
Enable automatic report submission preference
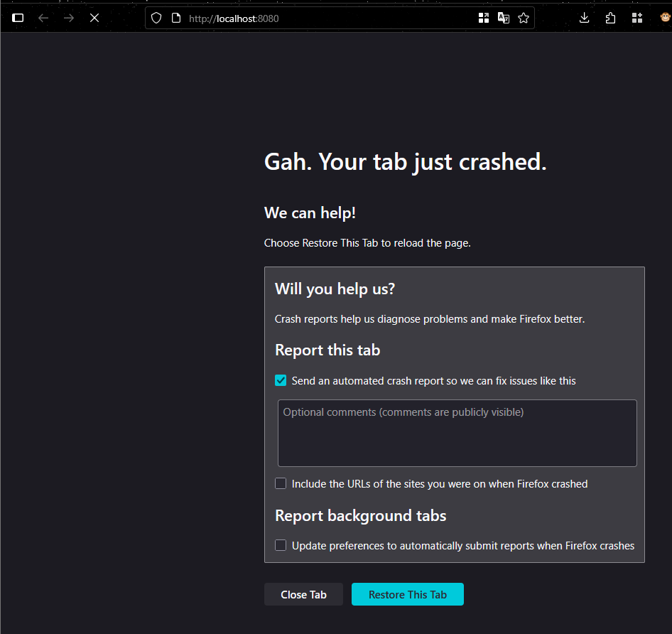click(x=281, y=545)
